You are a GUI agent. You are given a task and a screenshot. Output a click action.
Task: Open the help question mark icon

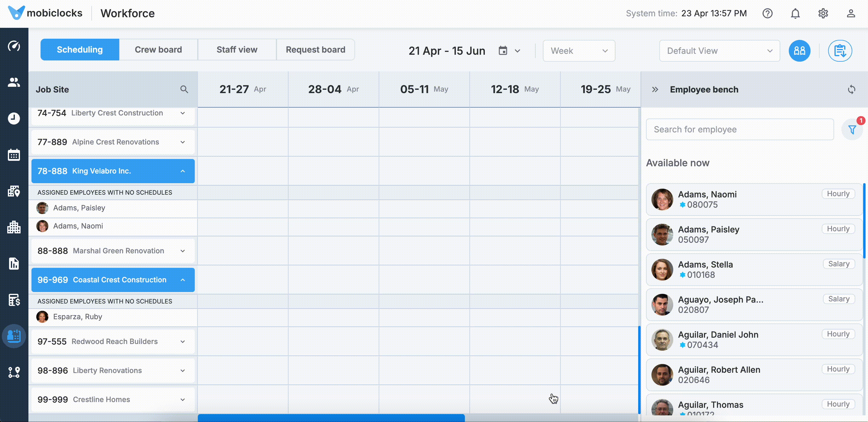pos(767,14)
